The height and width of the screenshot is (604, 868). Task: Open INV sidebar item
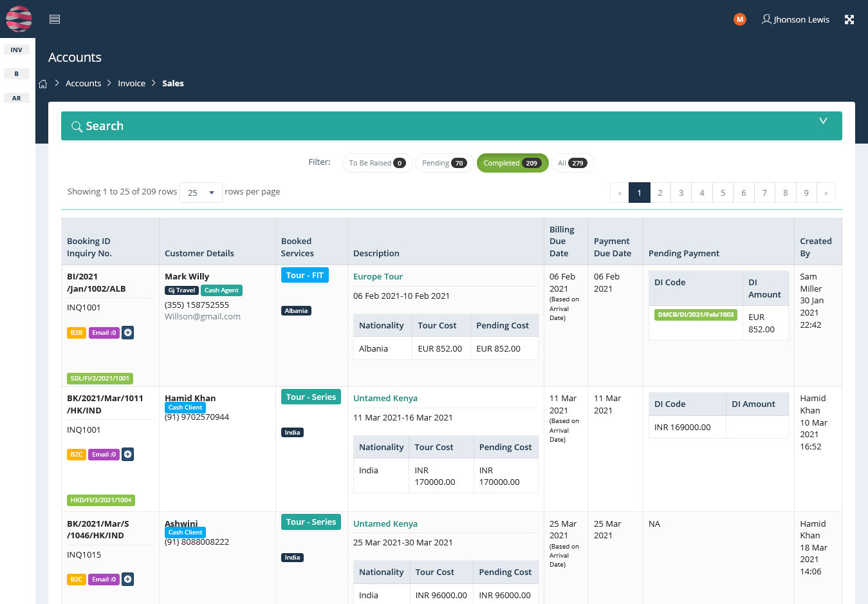(17, 50)
